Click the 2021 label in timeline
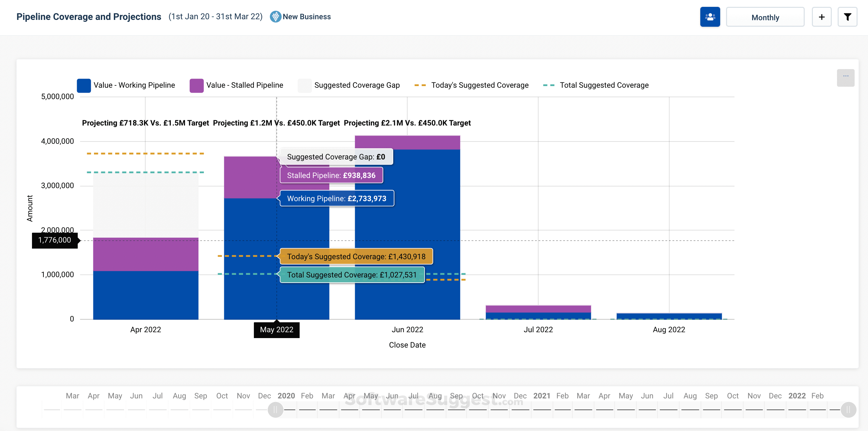Image resolution: width=868 pixels, height=431 pixels. [541, 396]
